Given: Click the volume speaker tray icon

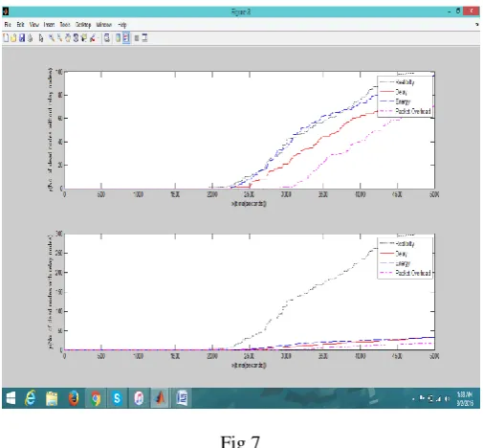Looking at the screenshot, I should coord(447,398).
